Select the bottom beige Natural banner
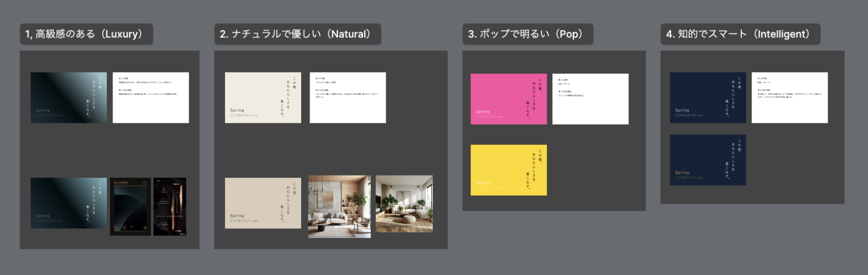 [262, 203]
